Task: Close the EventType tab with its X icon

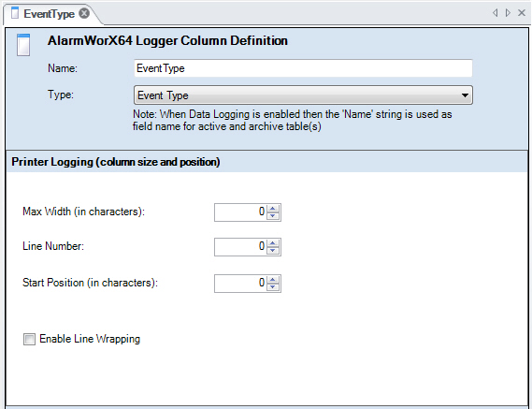Action: [x=84, y=13]
